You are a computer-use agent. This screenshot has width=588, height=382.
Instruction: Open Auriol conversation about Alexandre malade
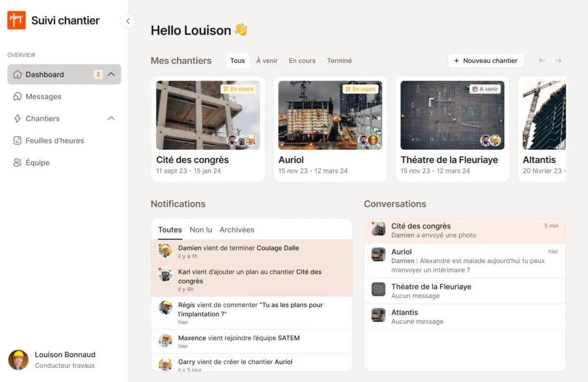click(x=465, y=261)
